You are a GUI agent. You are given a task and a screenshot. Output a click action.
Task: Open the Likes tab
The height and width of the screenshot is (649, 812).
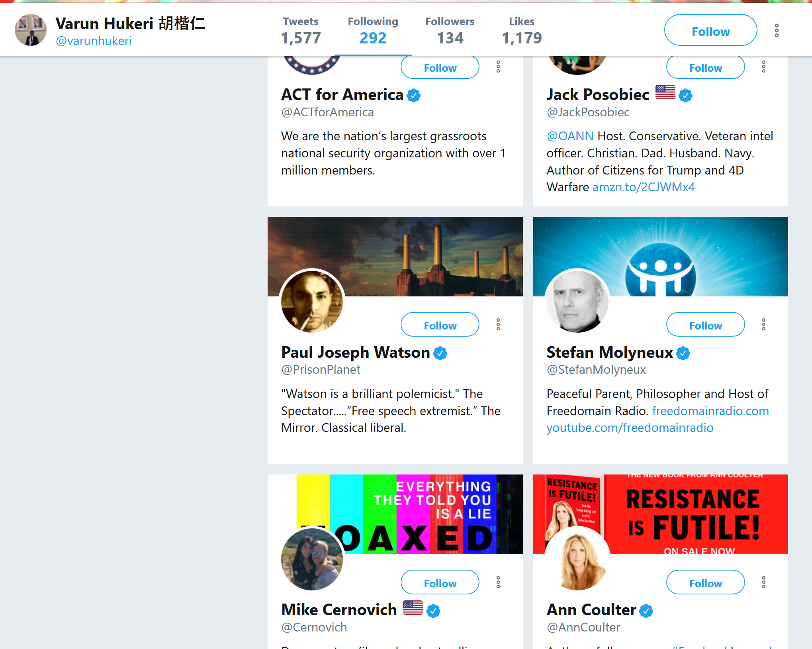point(522,30)
